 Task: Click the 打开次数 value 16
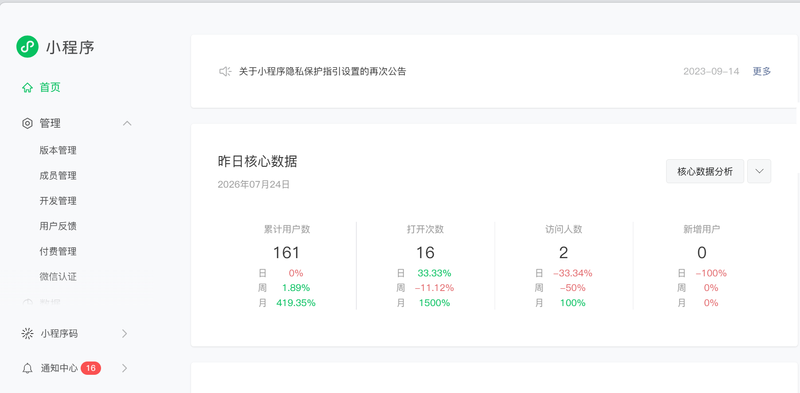tap(425, 253)
